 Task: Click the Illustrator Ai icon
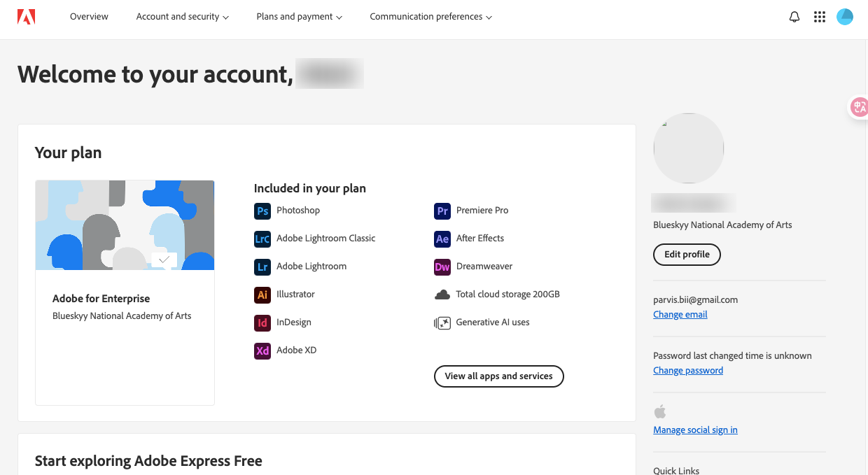[262, 295]
